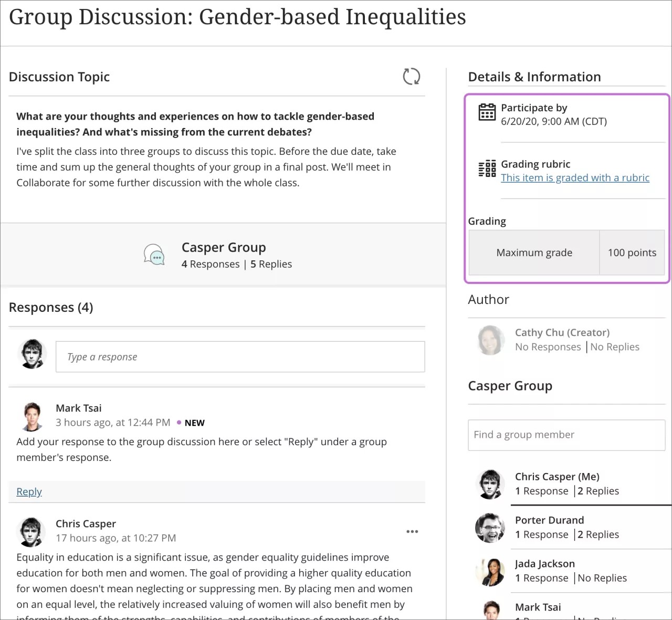This screenshot has width=672, height=620.
Task: Reply to Mark Tsai's response
Action: click(29, 491)
